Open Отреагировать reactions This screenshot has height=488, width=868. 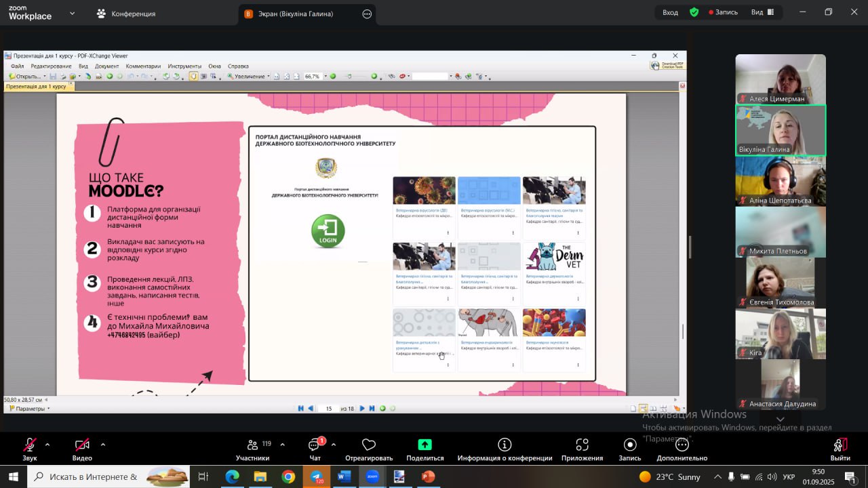(x=369, y=449)
